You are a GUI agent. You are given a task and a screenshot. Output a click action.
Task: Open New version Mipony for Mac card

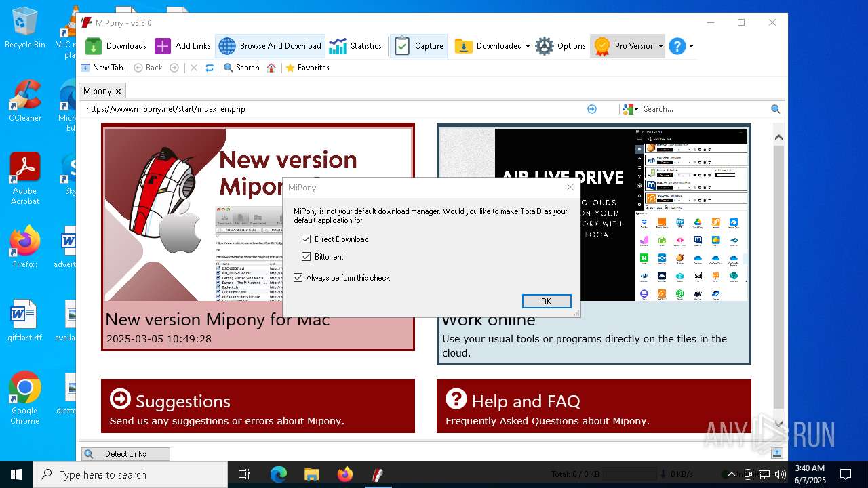[258, 237]
